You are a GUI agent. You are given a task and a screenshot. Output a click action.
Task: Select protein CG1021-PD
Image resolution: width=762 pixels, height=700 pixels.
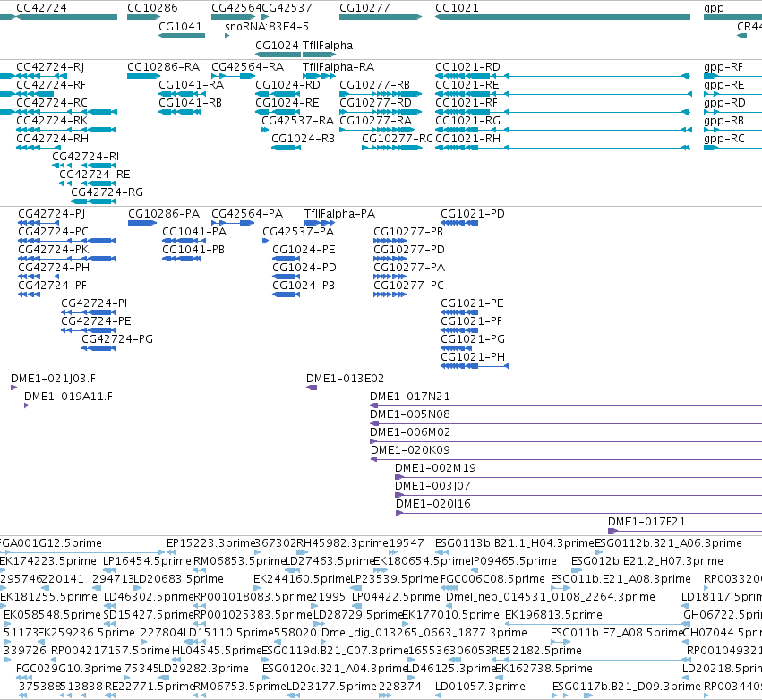pyautogui.click(x=473, y=214)
